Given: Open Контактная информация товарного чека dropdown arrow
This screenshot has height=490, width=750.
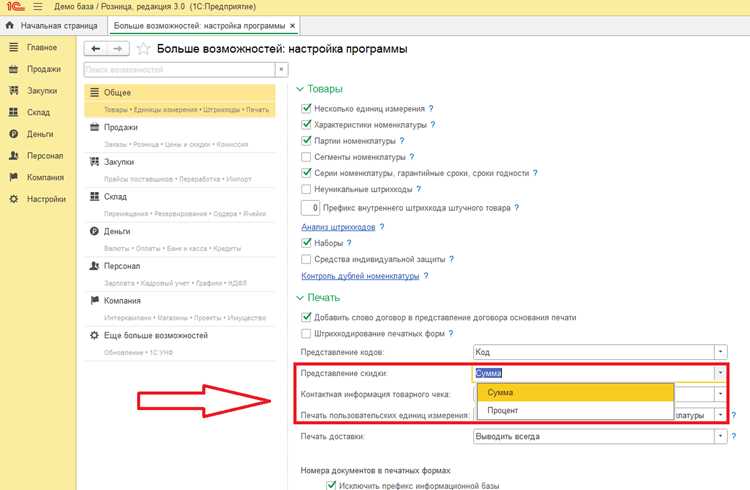Looking at the screenshot, I should point(720,394).
